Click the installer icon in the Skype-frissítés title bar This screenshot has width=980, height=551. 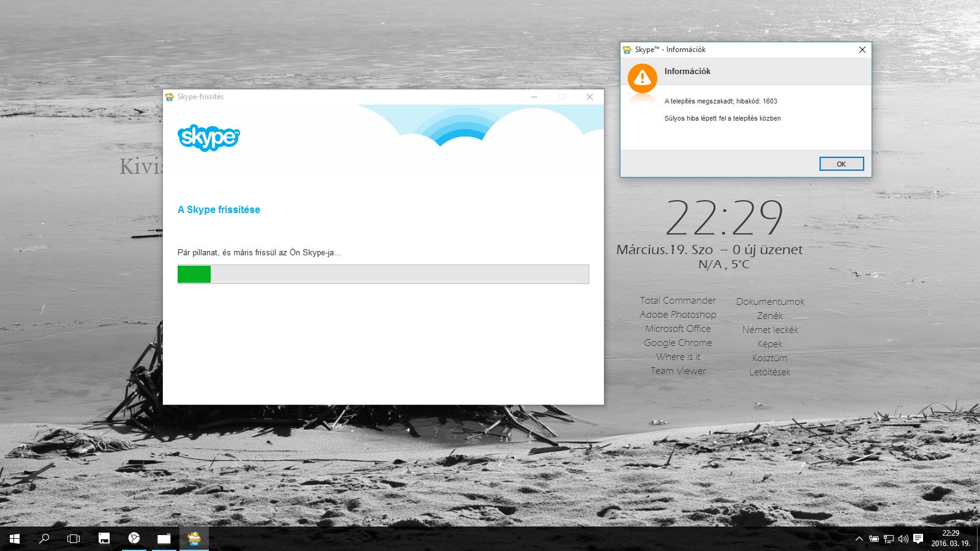pos(170,97)
